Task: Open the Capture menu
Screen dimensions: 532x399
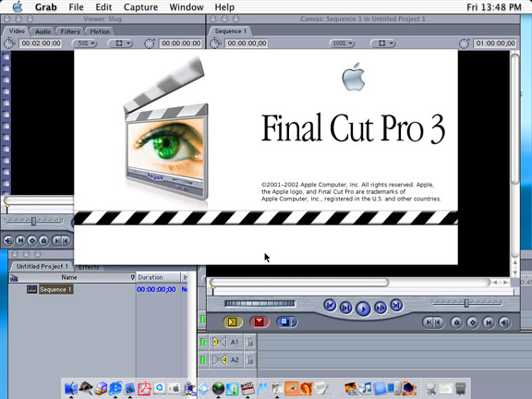Action: 140,7
